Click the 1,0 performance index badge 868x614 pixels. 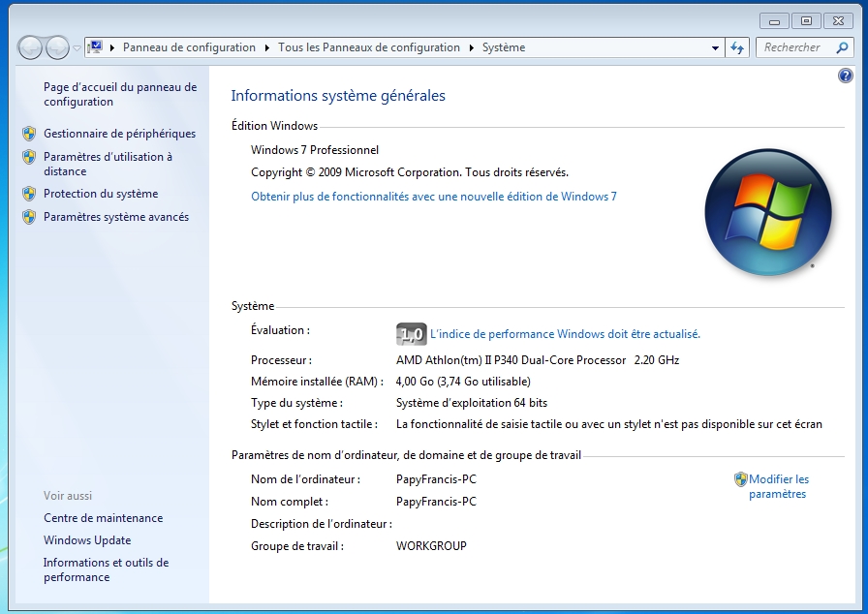click(x=412, y=334)
